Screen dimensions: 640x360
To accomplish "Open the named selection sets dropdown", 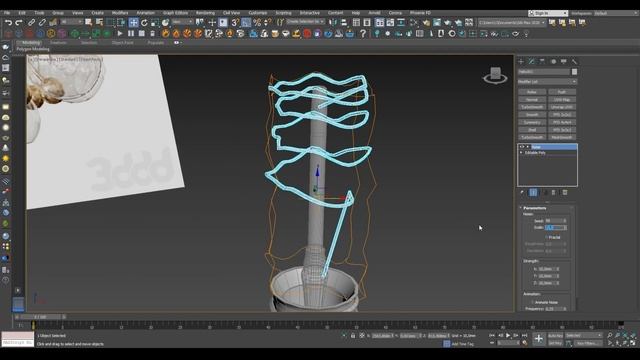I will 305,22.
